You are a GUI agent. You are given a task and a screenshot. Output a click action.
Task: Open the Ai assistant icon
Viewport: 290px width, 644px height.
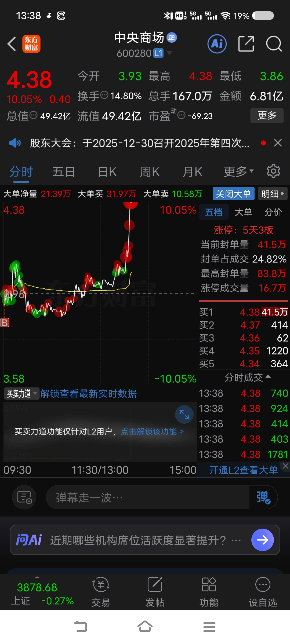(217, 44)
